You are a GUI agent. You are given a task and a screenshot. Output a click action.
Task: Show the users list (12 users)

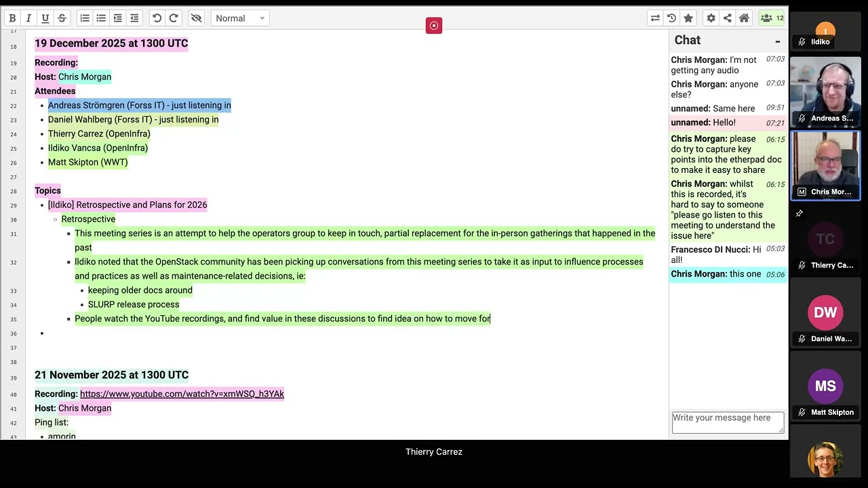tap(772, 18)
